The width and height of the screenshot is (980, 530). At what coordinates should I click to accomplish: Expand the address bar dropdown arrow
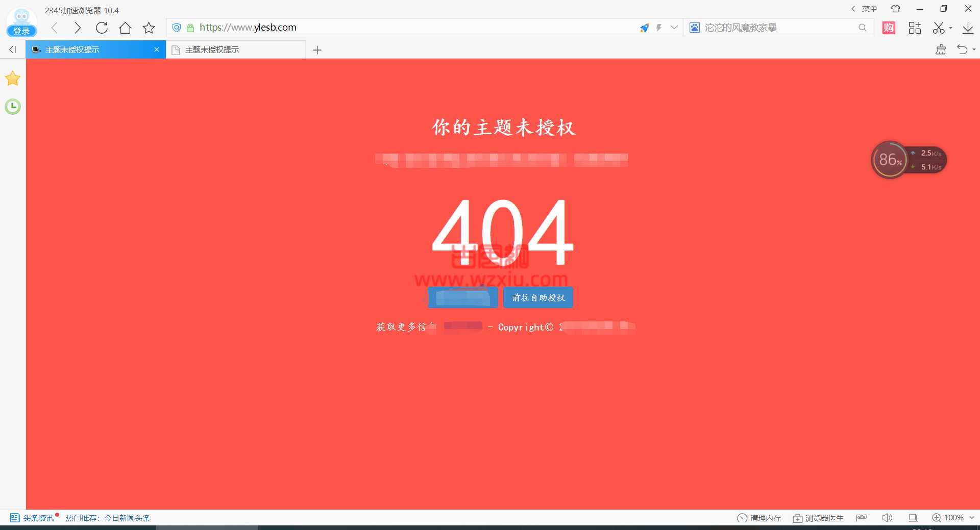click(x=674, y=28)
